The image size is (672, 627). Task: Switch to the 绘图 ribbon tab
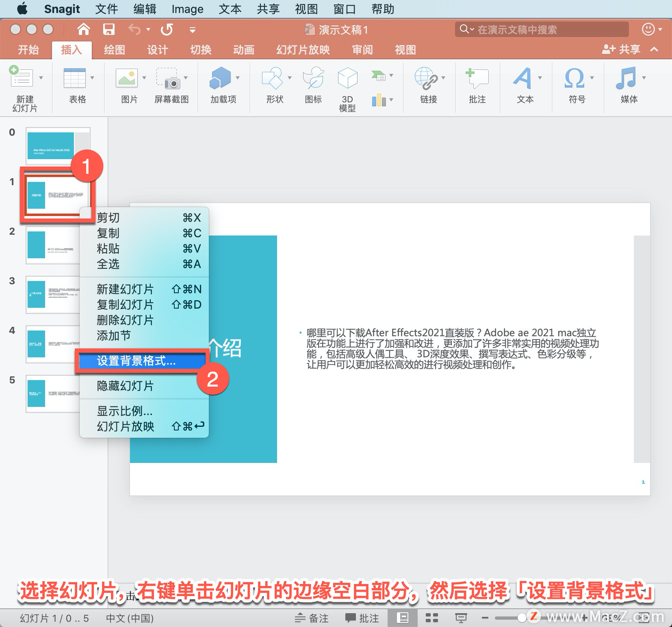coord(115,50)
